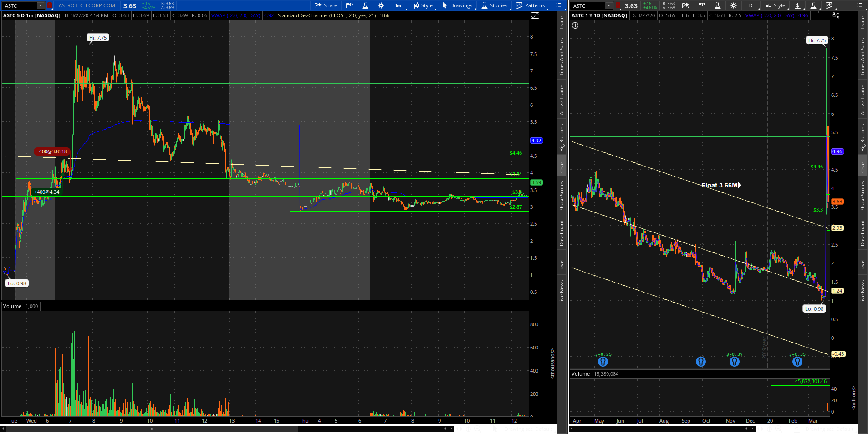This screenshot has height=434, width=868.
Task: Open right chart list menu icon
Action: (x=860, y=5)
